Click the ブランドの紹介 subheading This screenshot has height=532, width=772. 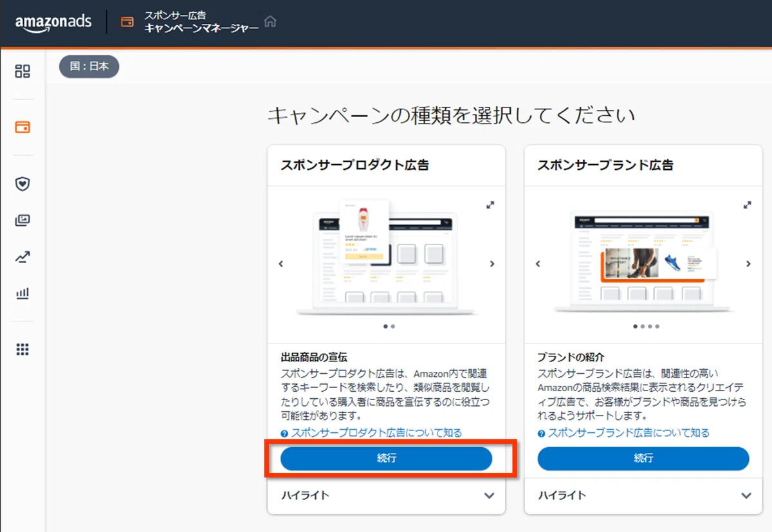[x=571, y=357]
